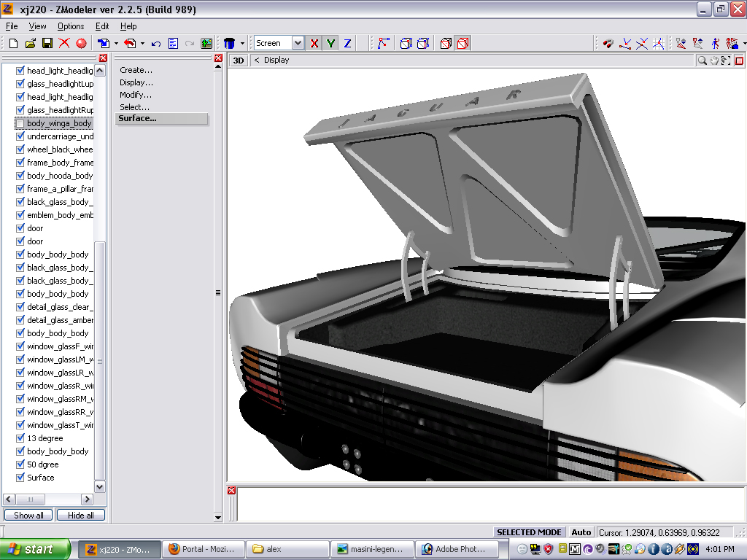The image size is (747, 560).
Task: Expand the Export icon dropdown arrow
Action: (x=142, y=43)
